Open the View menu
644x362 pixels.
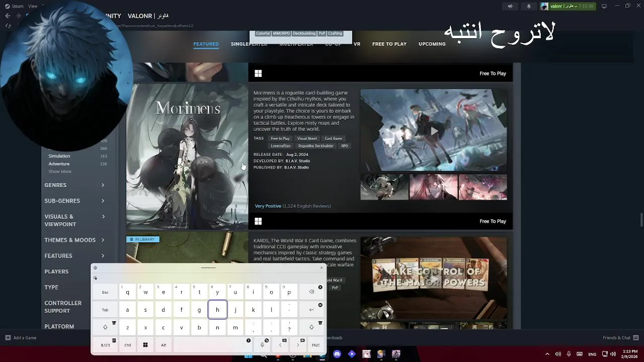(33, 6)
